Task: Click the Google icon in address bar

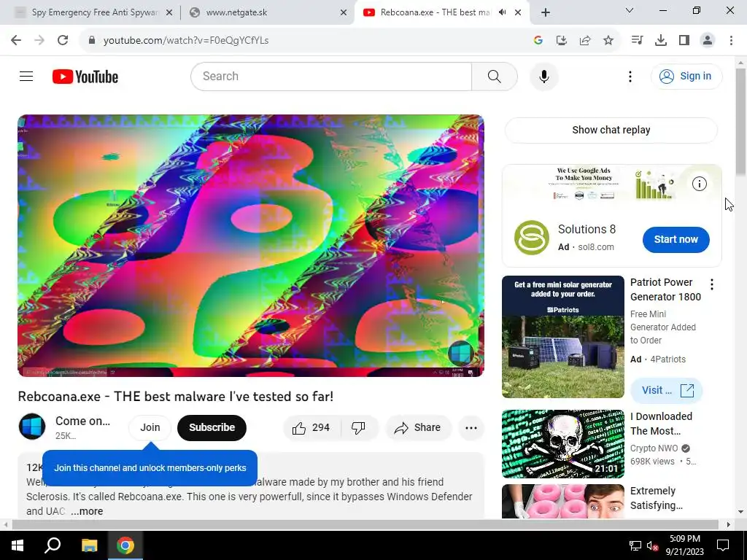Action: tap(538, 41)
